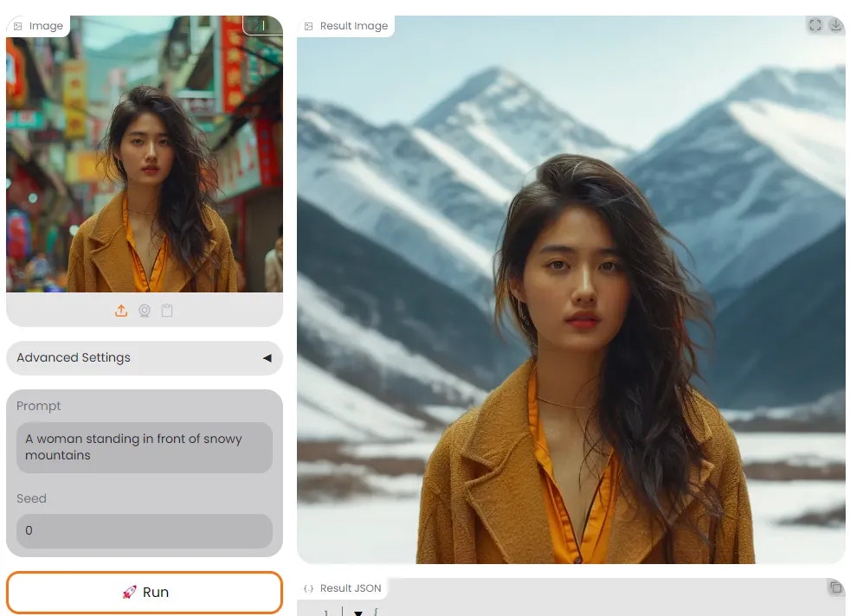Select the Image panel label
This screenshot has height=616, width=850.
tap(46, 25)
